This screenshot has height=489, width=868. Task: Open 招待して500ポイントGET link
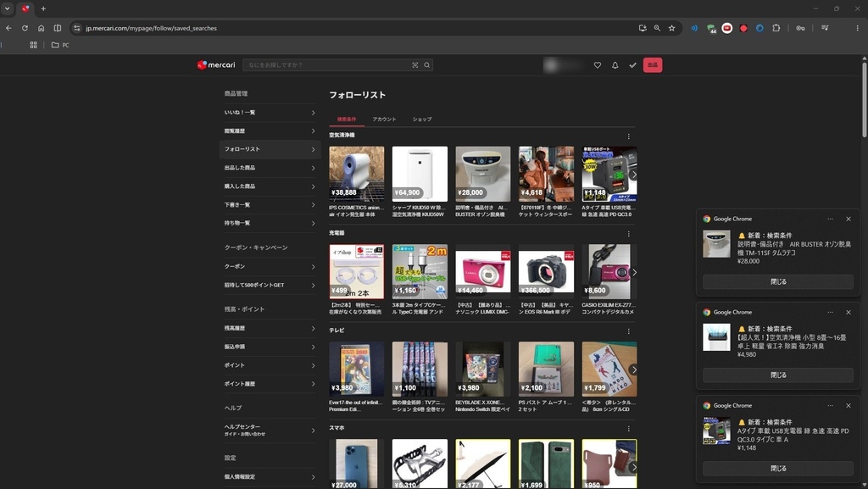click(270, 286)
